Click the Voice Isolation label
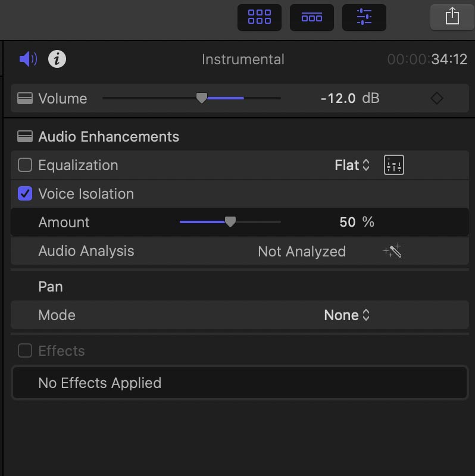The width and height of the screenshot is (475, 476). coord(86,194)
